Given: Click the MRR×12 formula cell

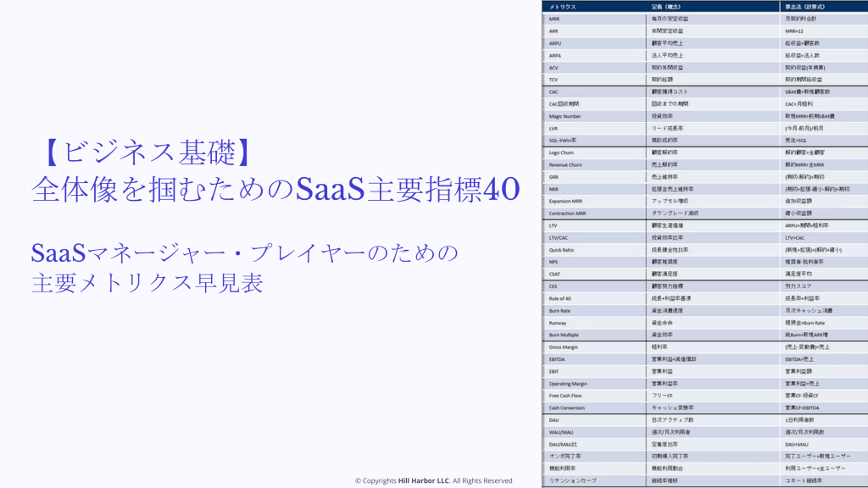Looking at the screenshot, I should point(794,30).
